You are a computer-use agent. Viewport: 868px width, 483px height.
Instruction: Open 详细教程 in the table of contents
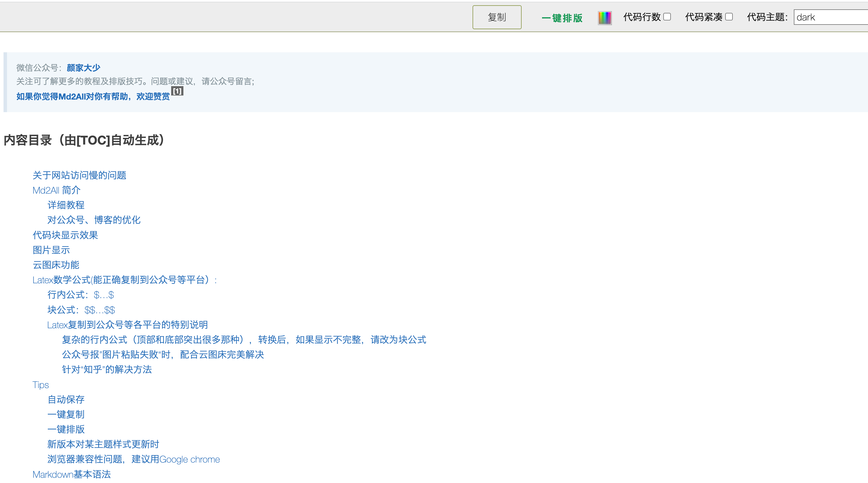pos(66,205)
